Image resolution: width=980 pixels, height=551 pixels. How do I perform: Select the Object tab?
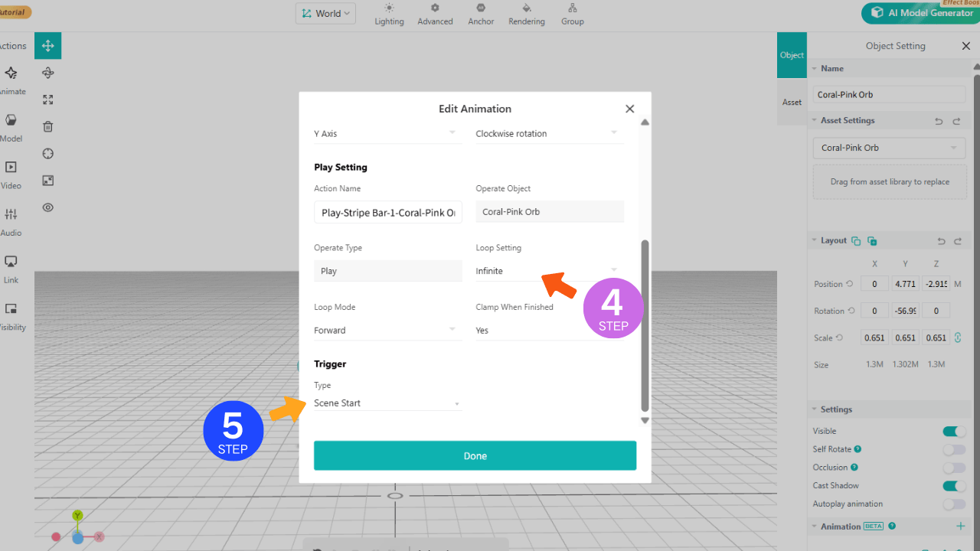point(792,55)
